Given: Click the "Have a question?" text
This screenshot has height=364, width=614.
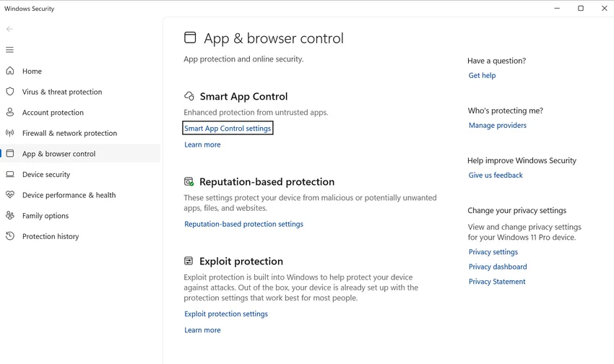Looking at the screenshot, I should tap(496, 61).
